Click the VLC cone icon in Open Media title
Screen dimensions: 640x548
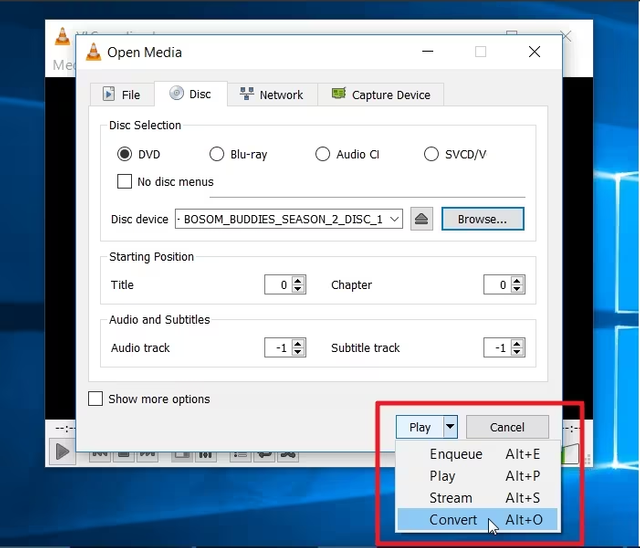(93, 52)
